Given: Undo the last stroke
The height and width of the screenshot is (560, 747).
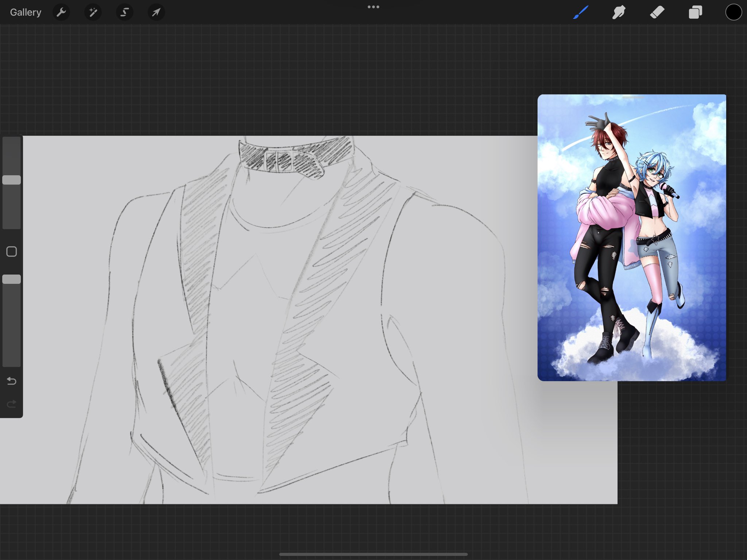Looking at the screenshot, I should tap(12, 381).
